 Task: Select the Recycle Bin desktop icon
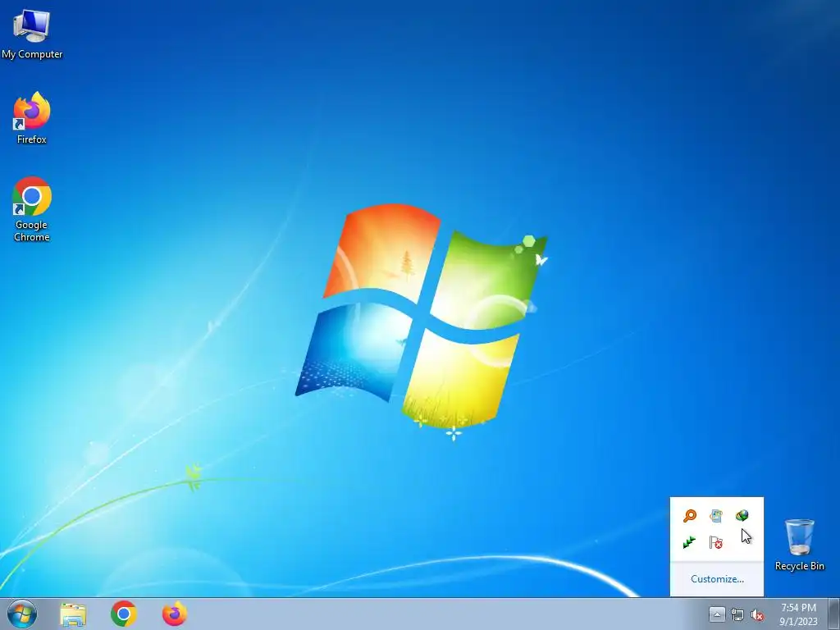(799, 545)
